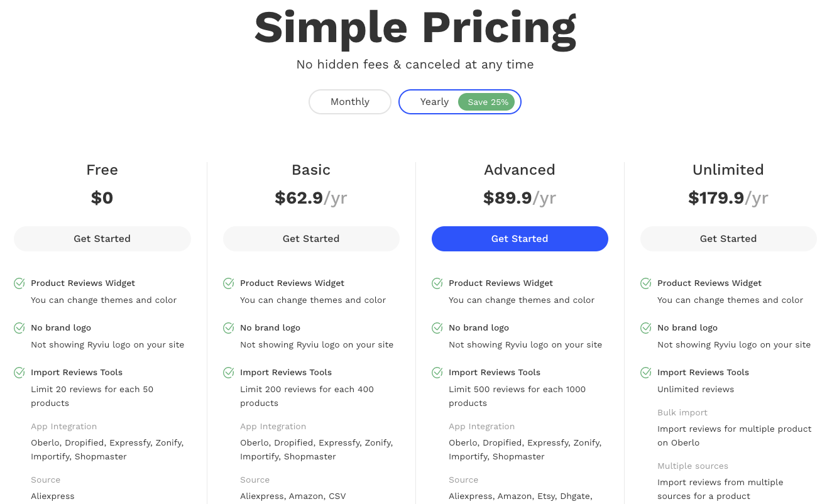Image resolution: width=827 pixels, height=504 pixels.
Task: Click the checkmark icon beside Unlimited Product Reviews Widget
Action: coord(646,283)
